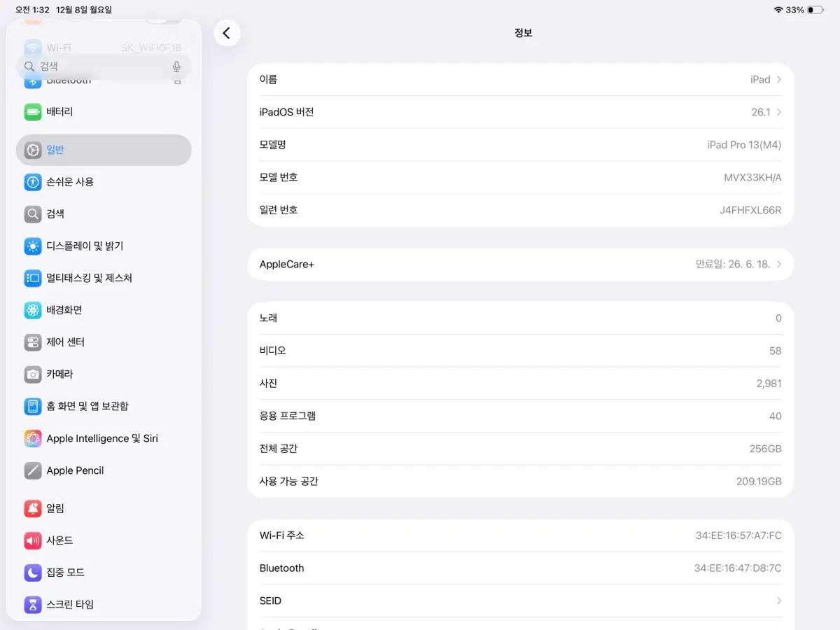Tap the Sounds speaker icon
The width and height of the screenshot is (840, 630).
pyautogui.click(x=33, y=540)
